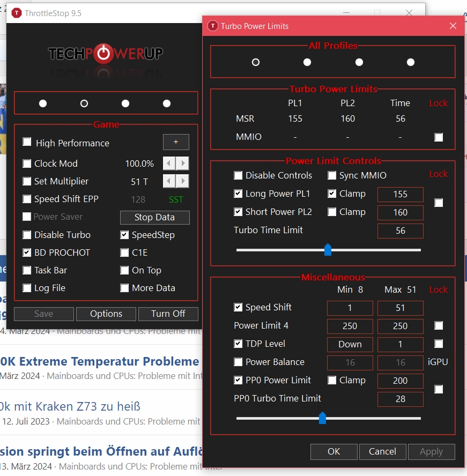This screenshot has width=467, height=476.
Task: Click the green SST indicator
Action: pyautogui.click(x=176, y=199)
